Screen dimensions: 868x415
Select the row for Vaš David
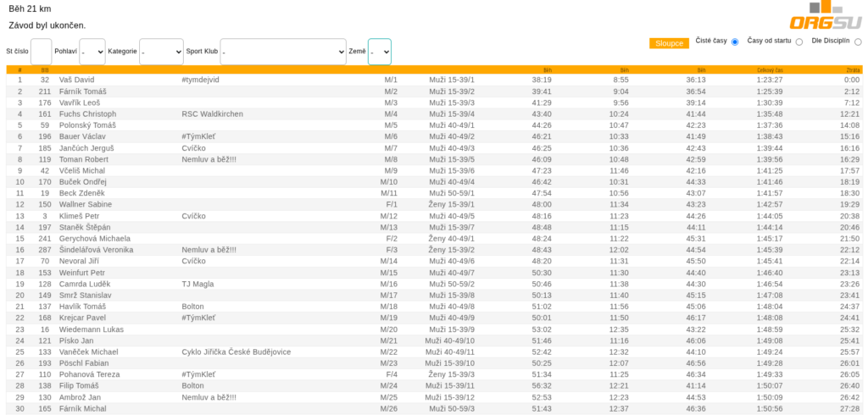[x=434, y=80]
